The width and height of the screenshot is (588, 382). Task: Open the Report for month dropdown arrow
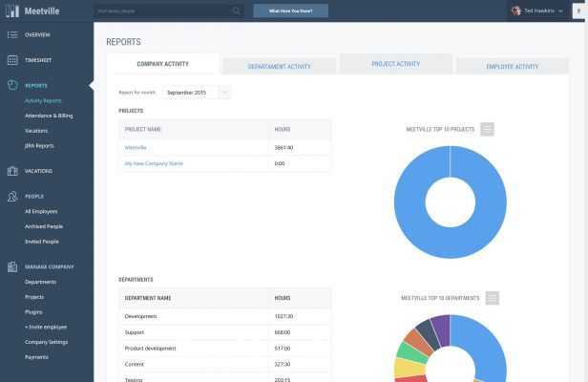coord(224,93)
